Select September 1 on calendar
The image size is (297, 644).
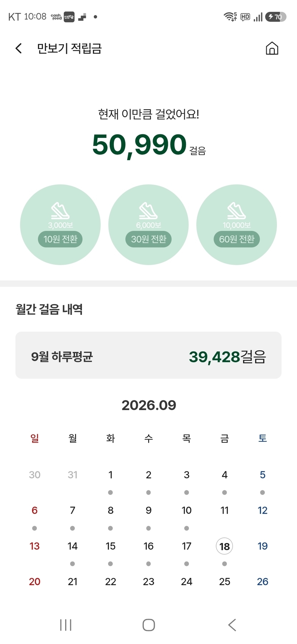(111, 475)
